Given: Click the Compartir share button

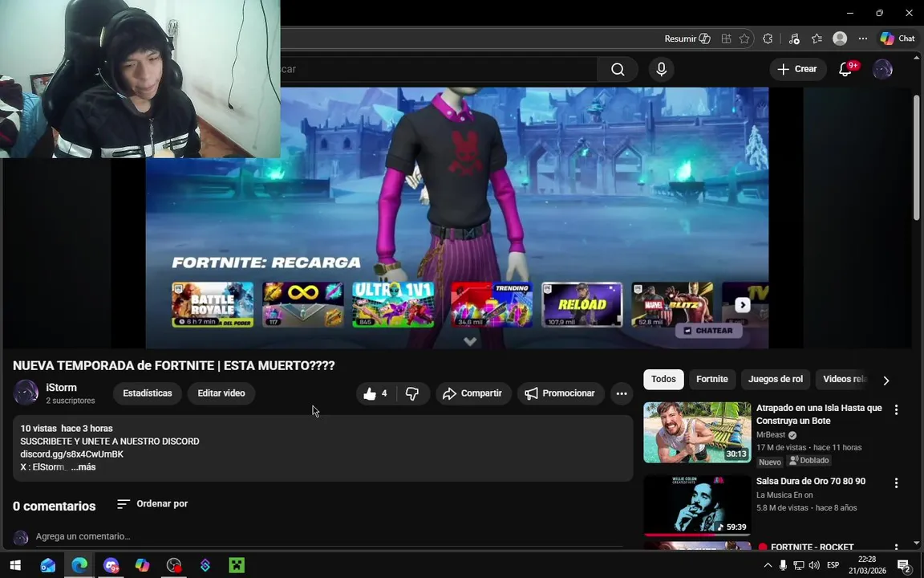Looking at the screenshot, I should (x=472, y=393).
